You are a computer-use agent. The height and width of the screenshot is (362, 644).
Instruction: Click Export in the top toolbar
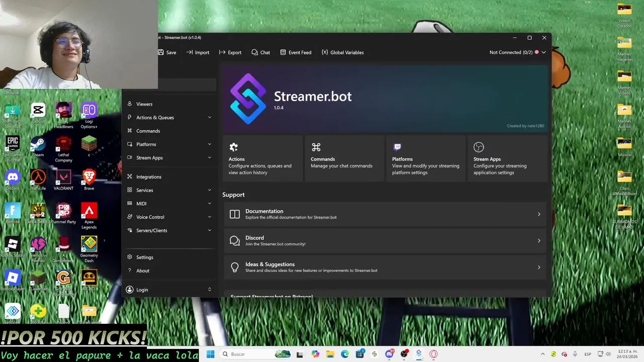point(230,52)
